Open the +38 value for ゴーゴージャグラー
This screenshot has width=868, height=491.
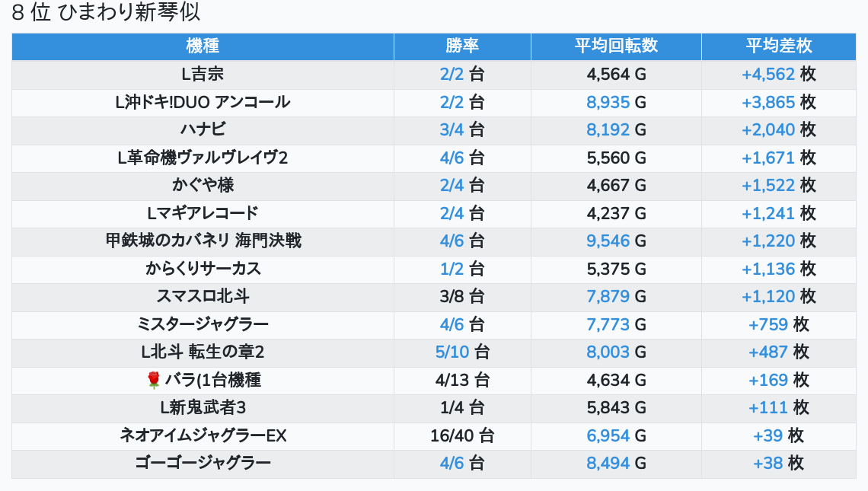[x=768, y=463]
